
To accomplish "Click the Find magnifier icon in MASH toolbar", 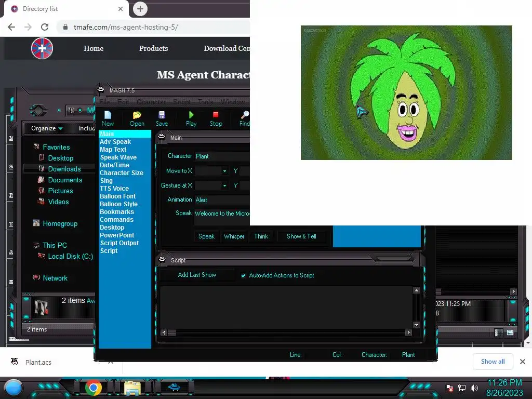I will (x=245, y=115).
